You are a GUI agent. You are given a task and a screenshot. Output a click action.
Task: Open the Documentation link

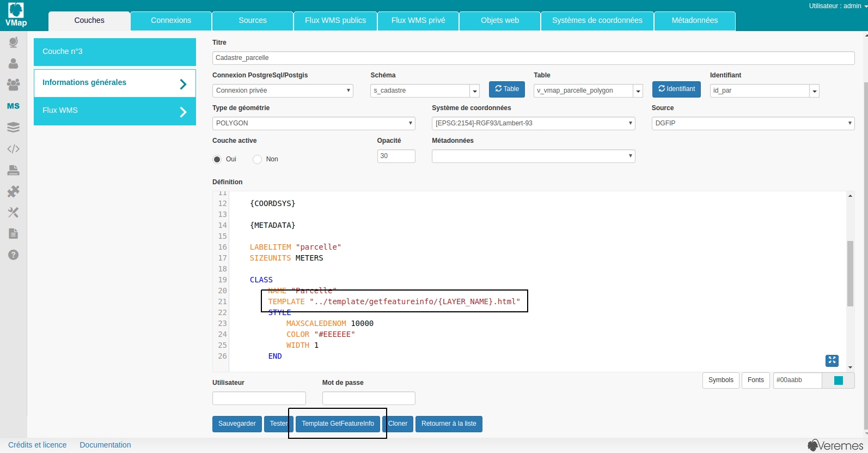pos(105,445)
